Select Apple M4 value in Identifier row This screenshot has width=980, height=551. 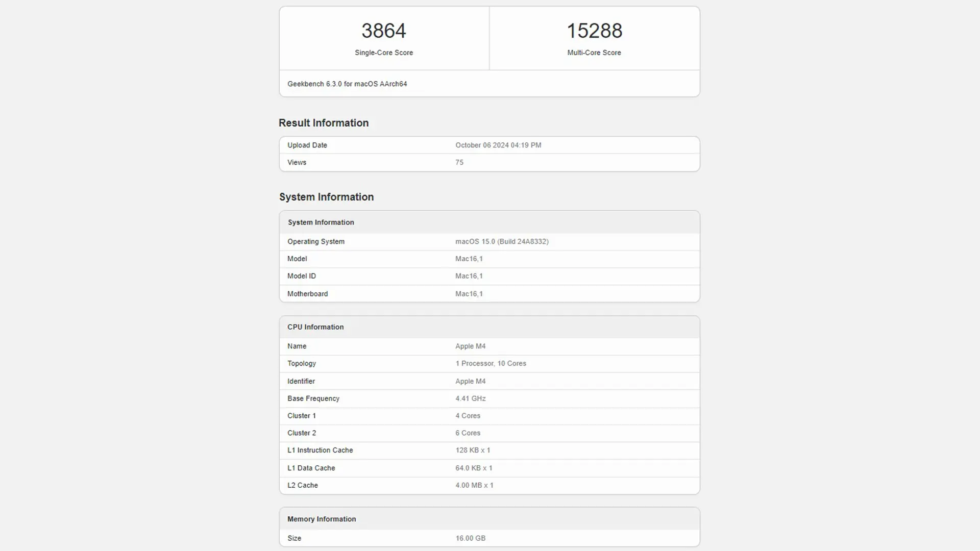point(471,381)
